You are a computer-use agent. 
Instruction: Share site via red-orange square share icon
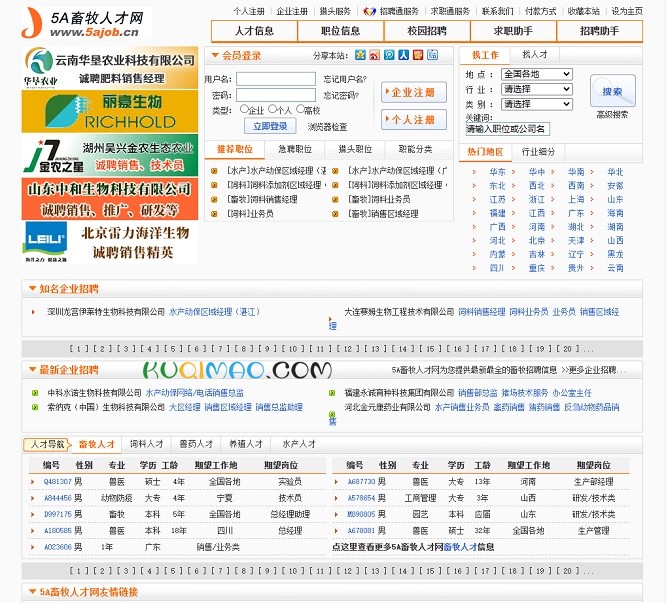418,55
